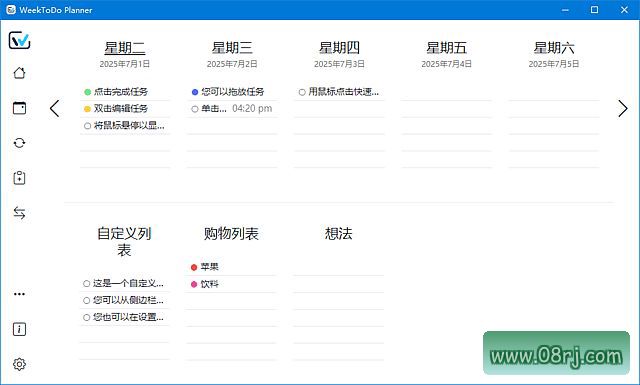Click date 2025年7月3日
This screenshot has height=385, width=640.
(339, 64)
